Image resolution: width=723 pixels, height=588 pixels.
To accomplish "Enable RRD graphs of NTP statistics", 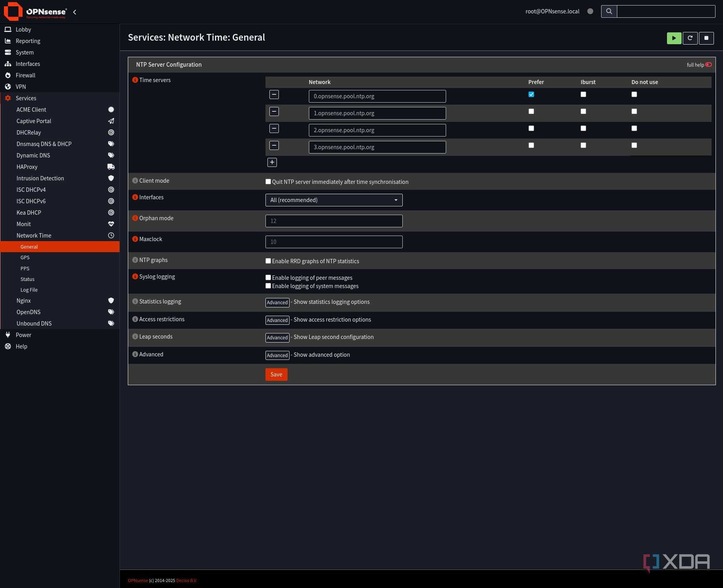I will tap(268, 261).
